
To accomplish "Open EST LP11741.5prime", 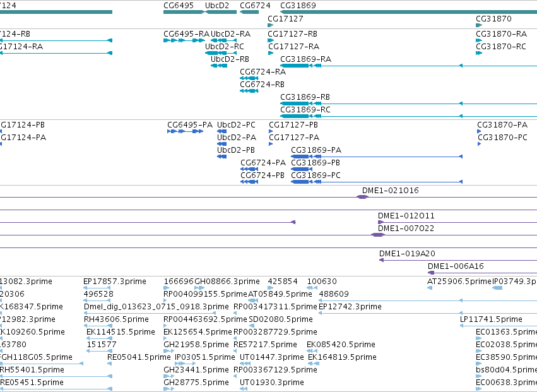I will [x=491, y=319].
